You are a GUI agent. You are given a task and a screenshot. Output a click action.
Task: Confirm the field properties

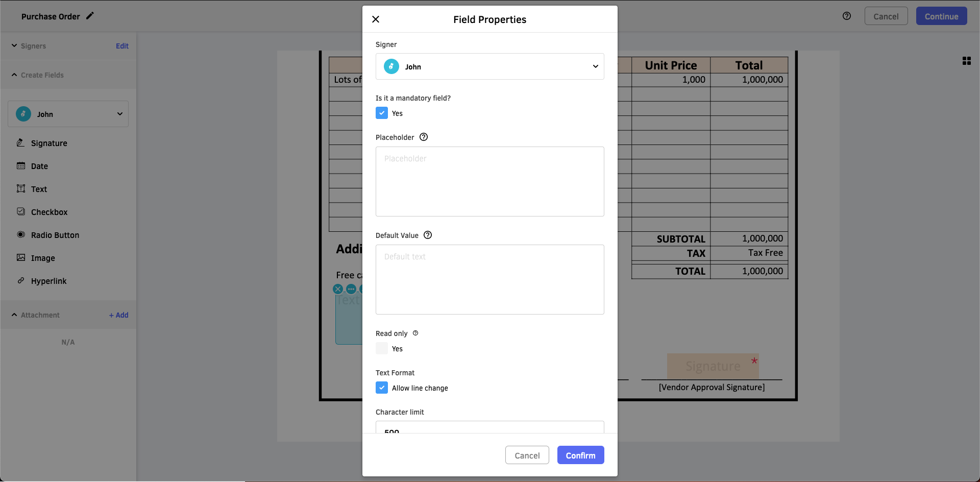(580, 455)
